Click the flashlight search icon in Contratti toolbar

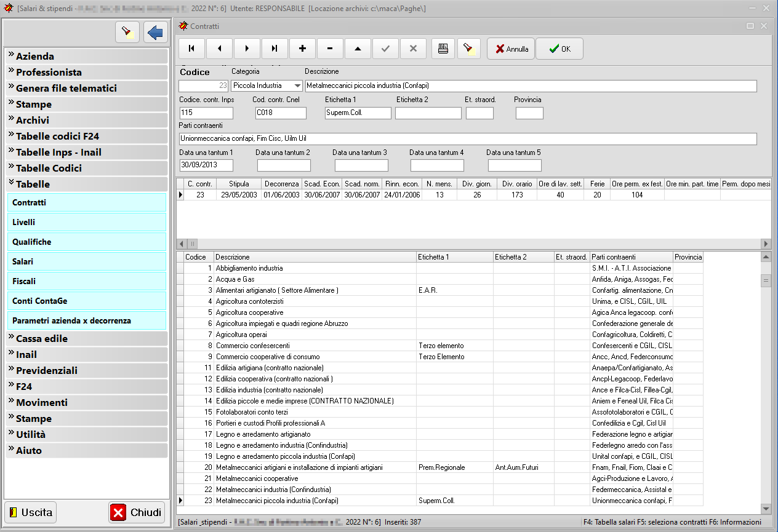(x=468, y=49)
